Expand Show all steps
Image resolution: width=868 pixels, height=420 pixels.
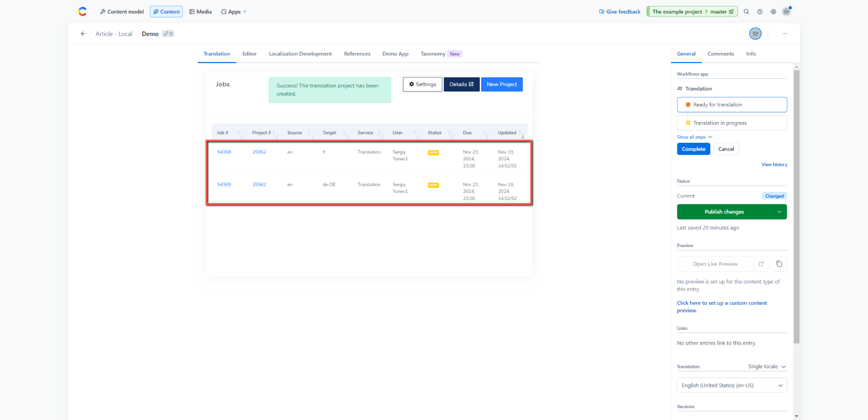[x=695, y=137]
